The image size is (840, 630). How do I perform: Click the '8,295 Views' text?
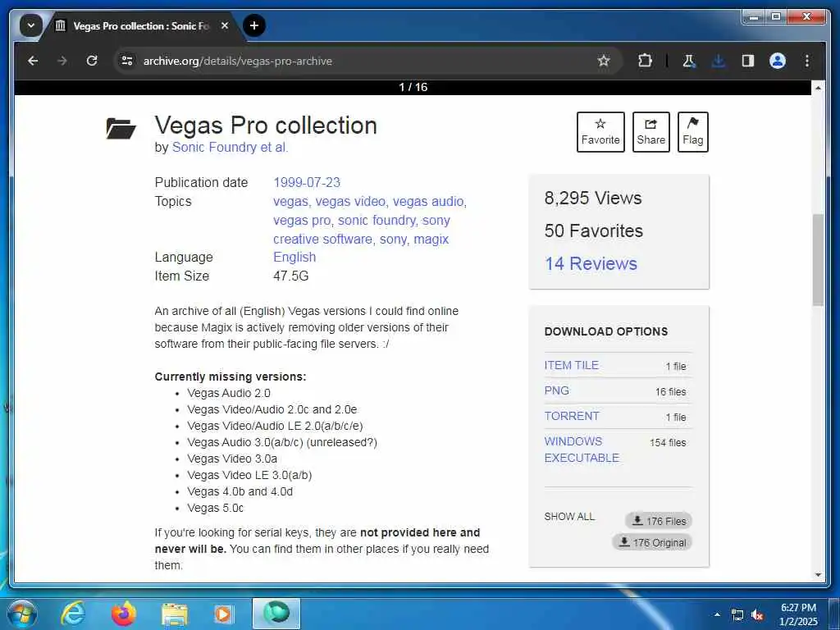593,199
